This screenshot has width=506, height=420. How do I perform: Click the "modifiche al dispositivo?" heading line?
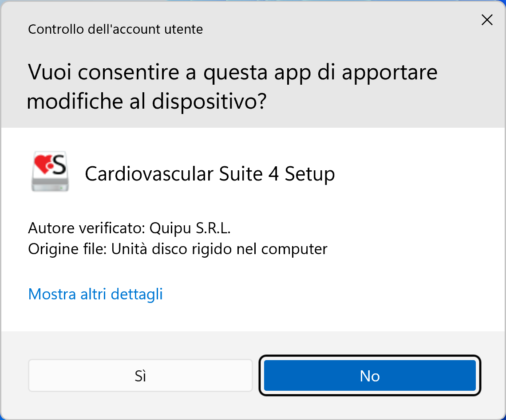[146, 102]
